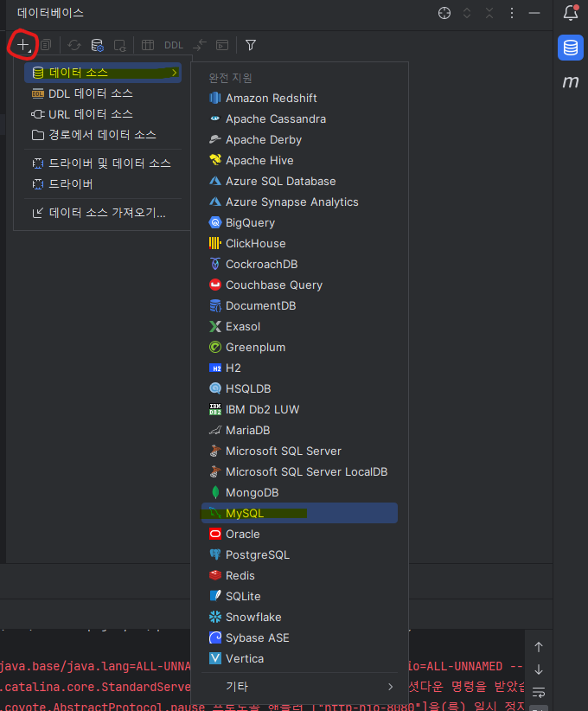Select the highlighted MySQL data source
Image resolution: width=588 pixels, height=711 pixels.
point(300,513)
